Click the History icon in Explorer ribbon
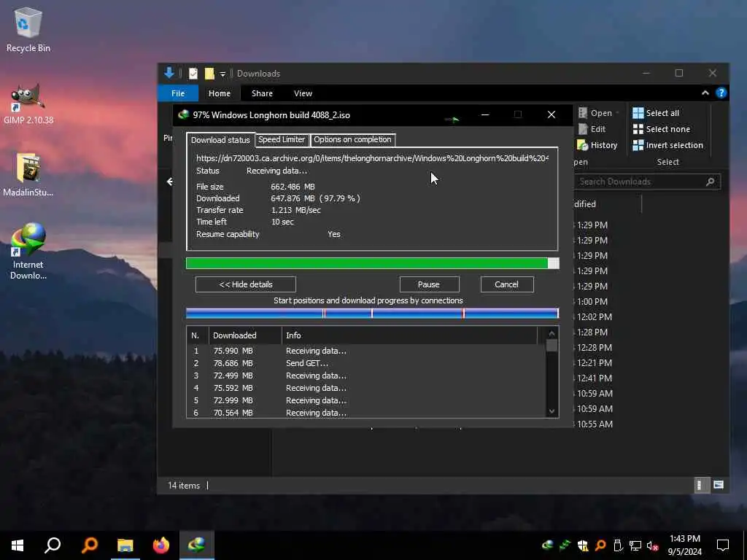The height and width of the screenshot is (560, 747). coord(583,145)
